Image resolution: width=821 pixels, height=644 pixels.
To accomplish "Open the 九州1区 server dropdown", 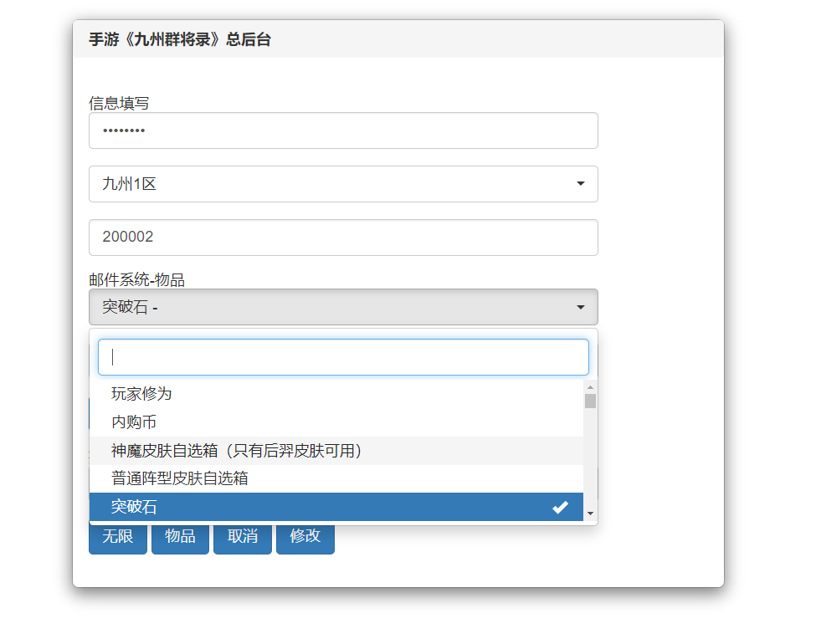I will point(343,184).
